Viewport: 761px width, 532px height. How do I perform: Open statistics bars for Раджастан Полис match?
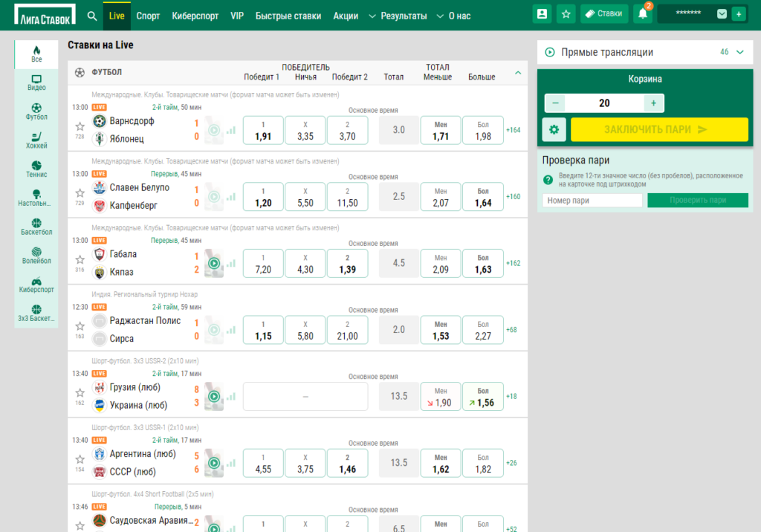tap(231, 330)
